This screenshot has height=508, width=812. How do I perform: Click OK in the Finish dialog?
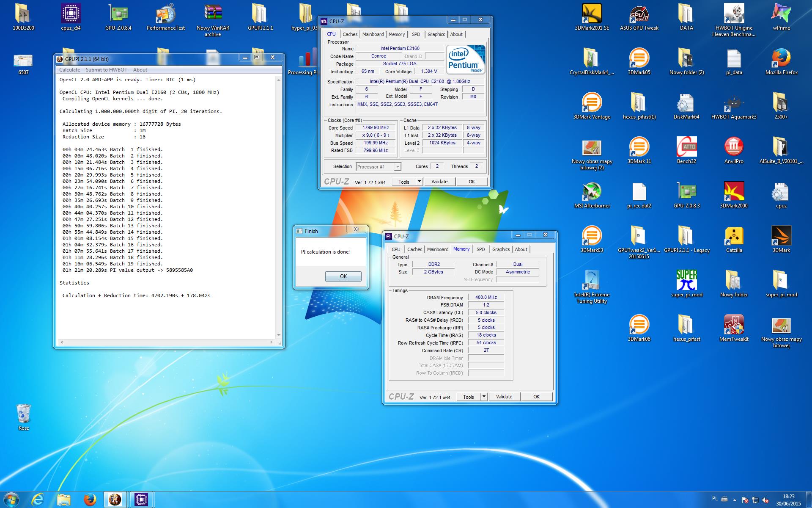tap(343, 276)
